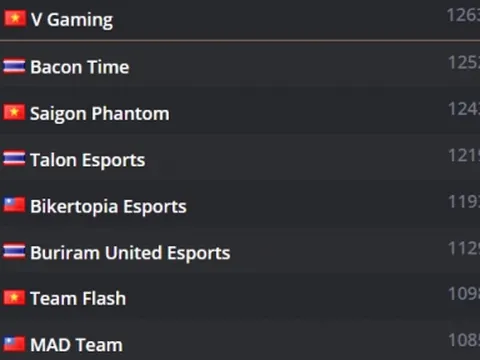Click the Taiwan flag beside Bikertopia Esports
Viewport: 480px width, 360px height.
14,205
